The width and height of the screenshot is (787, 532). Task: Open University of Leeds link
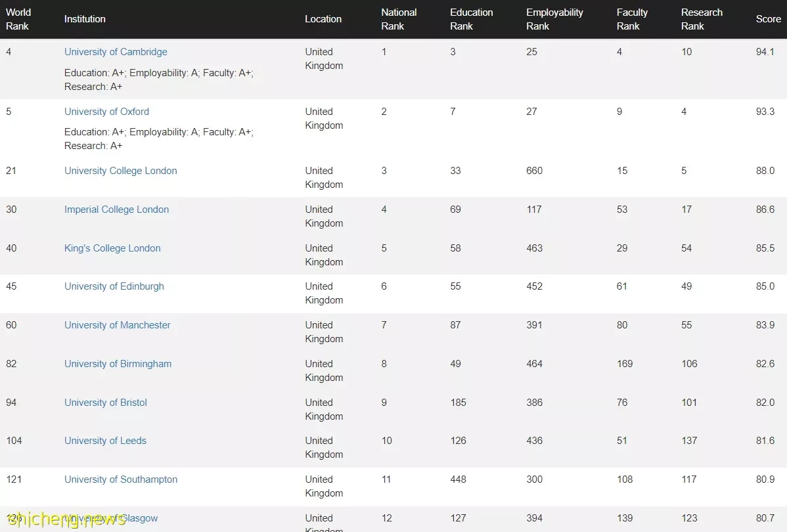105,440
